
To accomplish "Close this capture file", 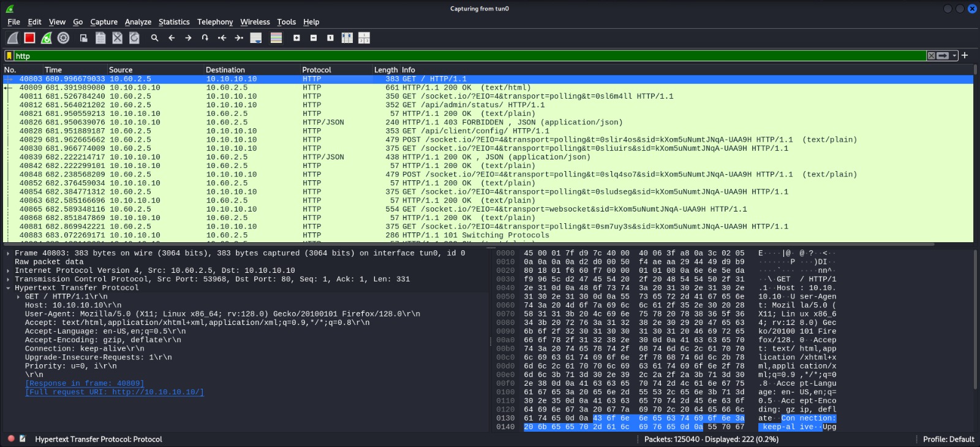I will tap(118, 38).
